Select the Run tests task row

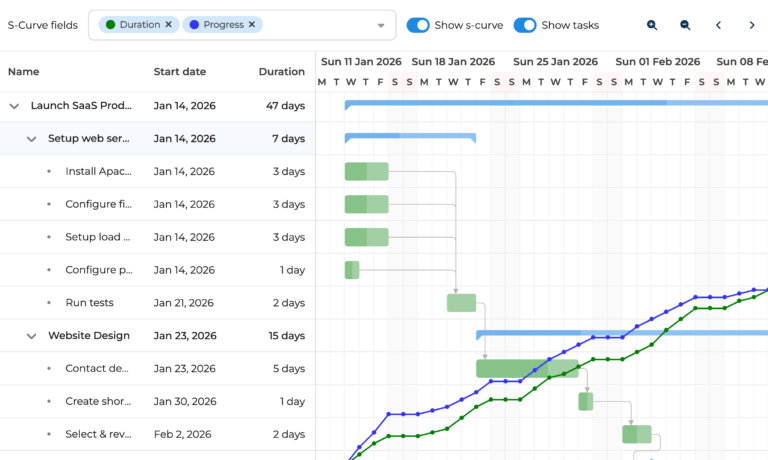click(x=90, y=303)
